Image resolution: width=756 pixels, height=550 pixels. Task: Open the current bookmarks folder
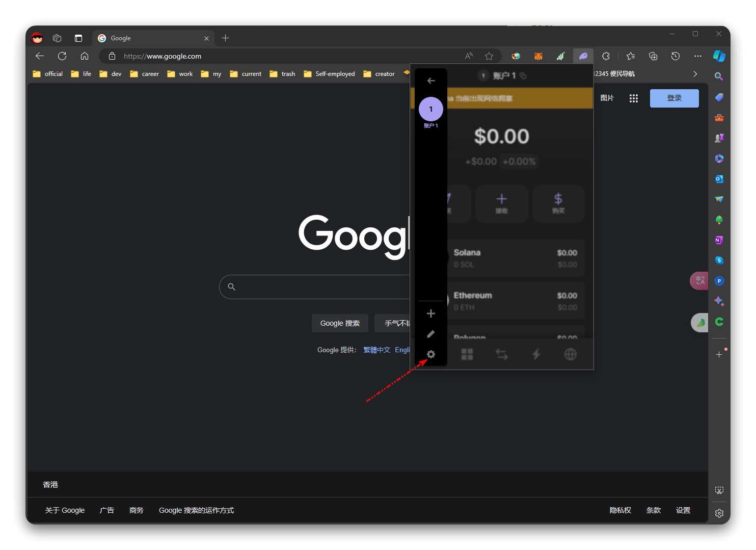pyautogui.click(x=246, y=74)
